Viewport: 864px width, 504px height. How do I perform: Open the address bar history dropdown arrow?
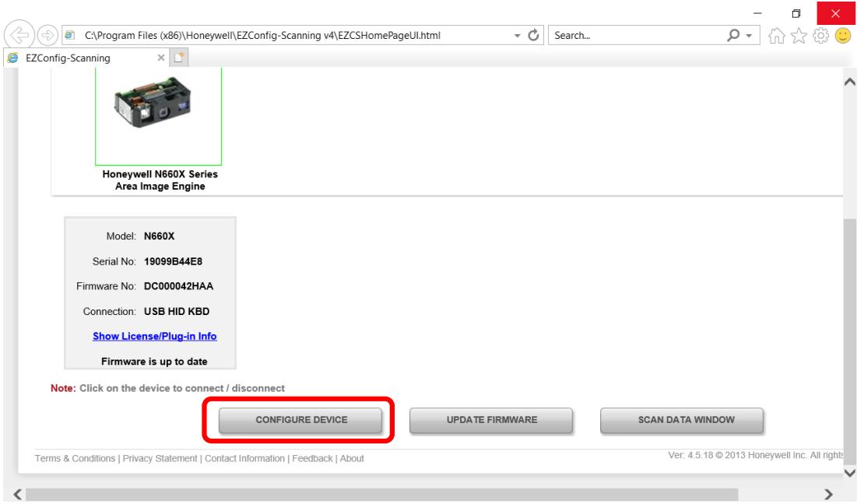tap(517, 36)
